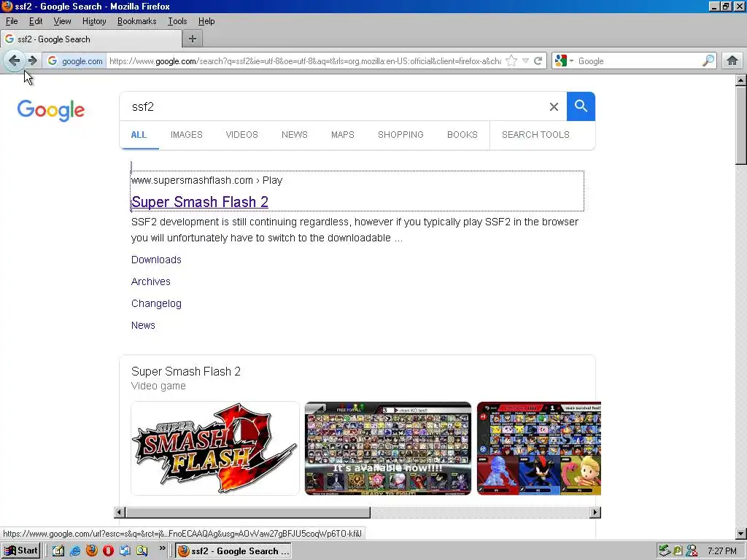This screenshot has width=747, height=560.
Task: Launch Opera from the quick launch bar
Action: (108, 551)
